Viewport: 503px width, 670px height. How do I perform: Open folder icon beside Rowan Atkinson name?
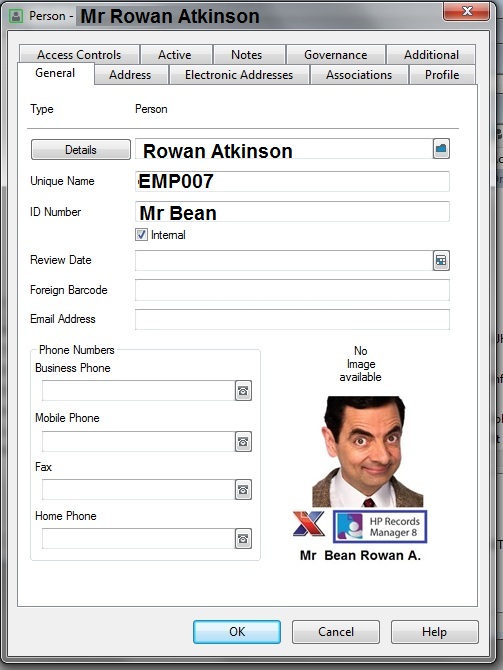tap(441, 149)
